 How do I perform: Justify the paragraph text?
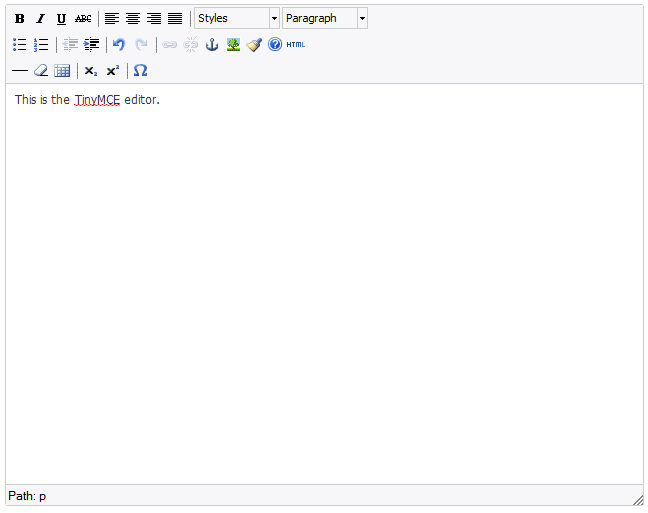click(x=175, y=19)
